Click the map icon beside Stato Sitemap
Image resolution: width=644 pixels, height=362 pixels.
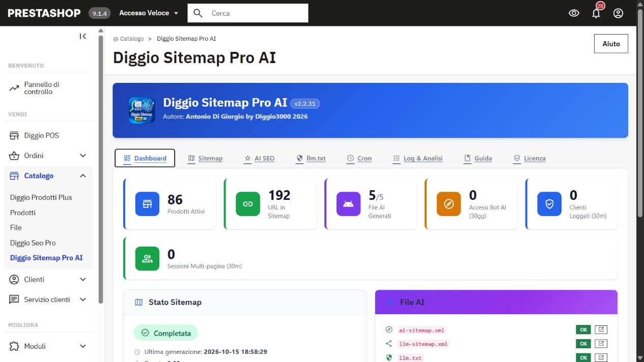tap(138, 303)
